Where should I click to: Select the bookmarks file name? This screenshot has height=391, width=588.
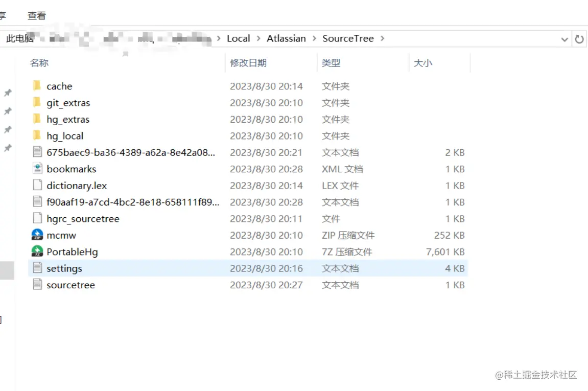71,169
